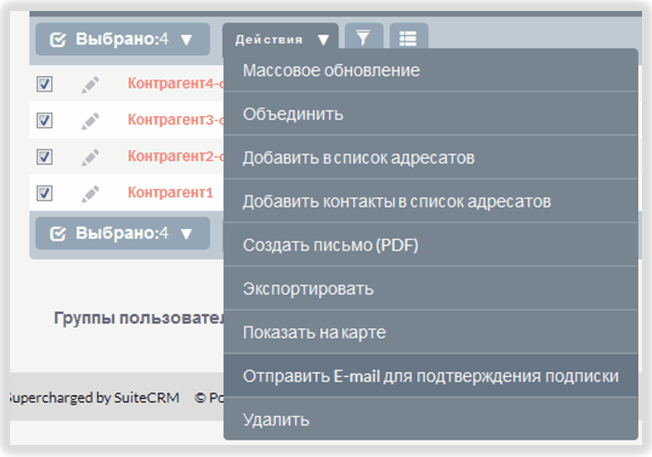Screen dimensions: 652x457
Task: Choose Создать письмо (PDF) option
Action: (330, 245)
